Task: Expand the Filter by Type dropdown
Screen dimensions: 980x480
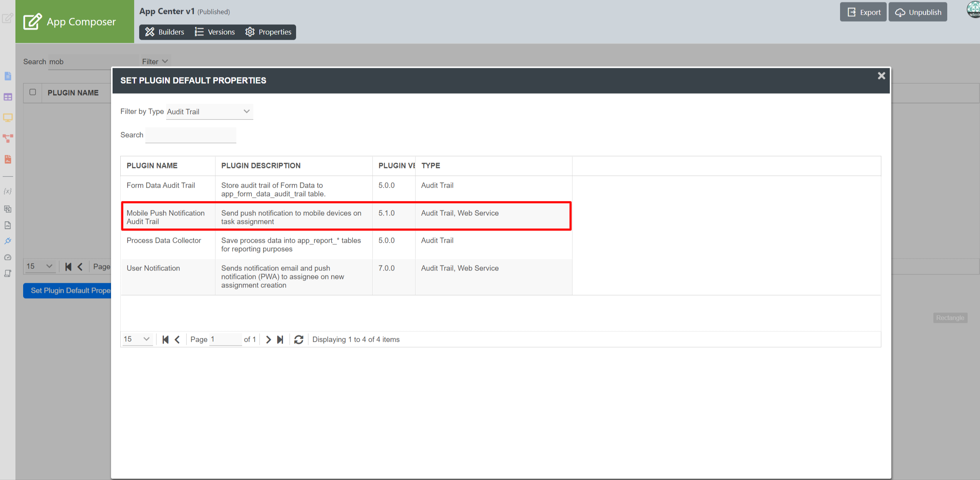Action: (x=209, y=112)
